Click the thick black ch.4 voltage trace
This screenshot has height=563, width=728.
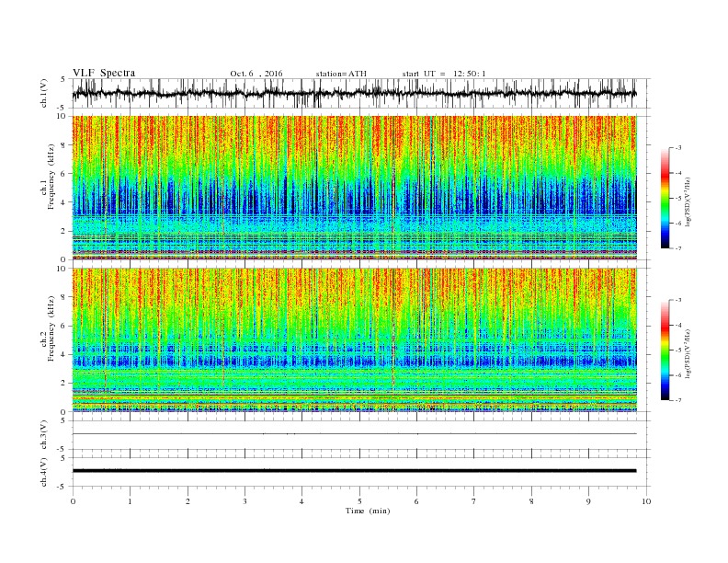click(354, 471)
